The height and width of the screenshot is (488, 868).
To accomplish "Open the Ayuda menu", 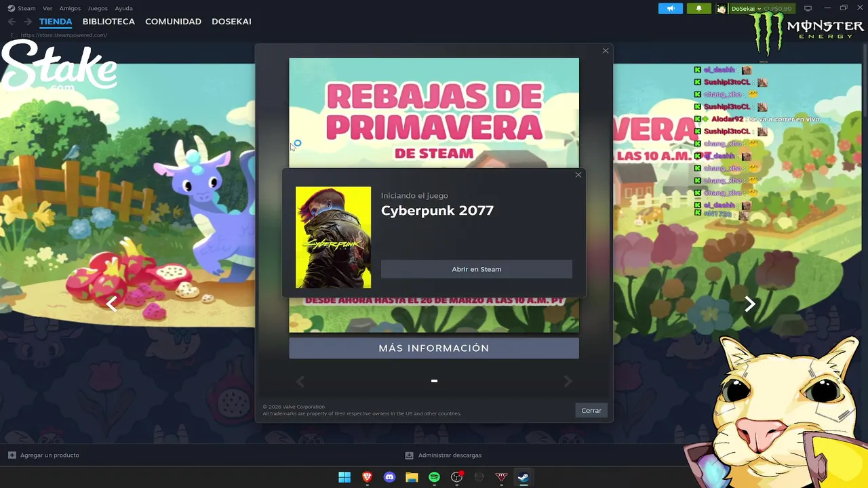I will [124, 8].
